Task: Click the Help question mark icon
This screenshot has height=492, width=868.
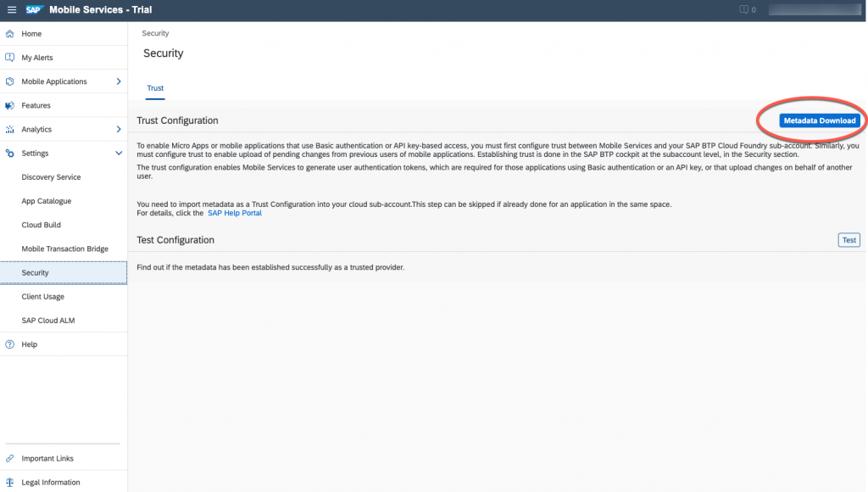Action: [10, 344]
